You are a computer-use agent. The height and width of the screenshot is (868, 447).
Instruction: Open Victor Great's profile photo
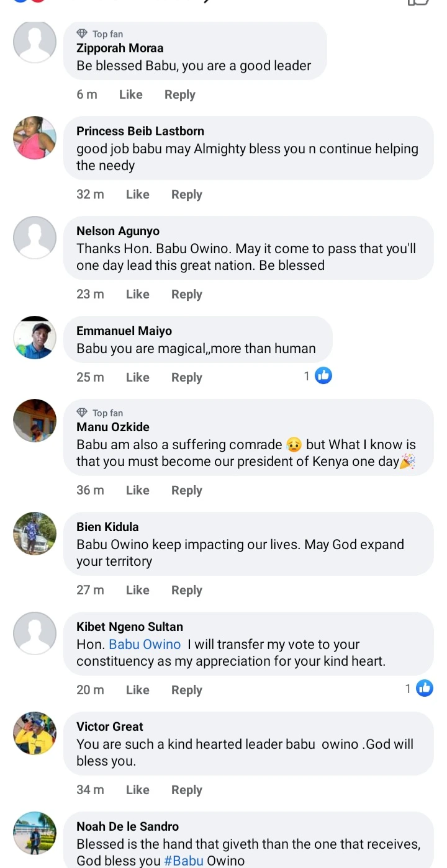(x=35, y=733)
